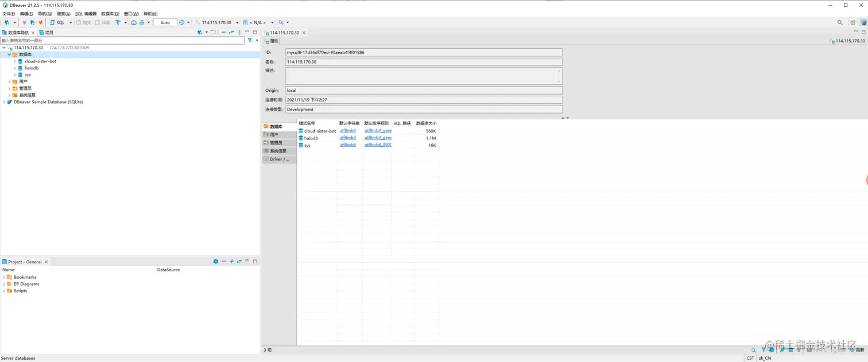Select the 数据库 side tab

[279, 126]
